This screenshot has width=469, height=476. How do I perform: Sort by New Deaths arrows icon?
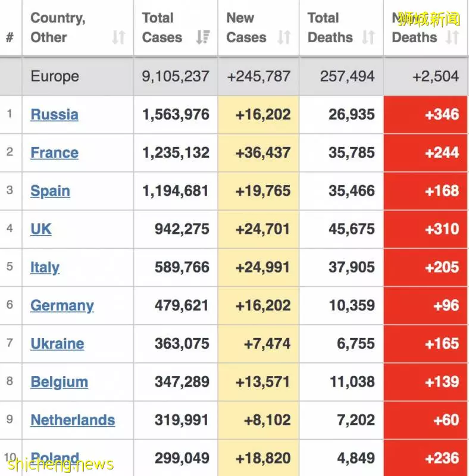coord(452,37)
